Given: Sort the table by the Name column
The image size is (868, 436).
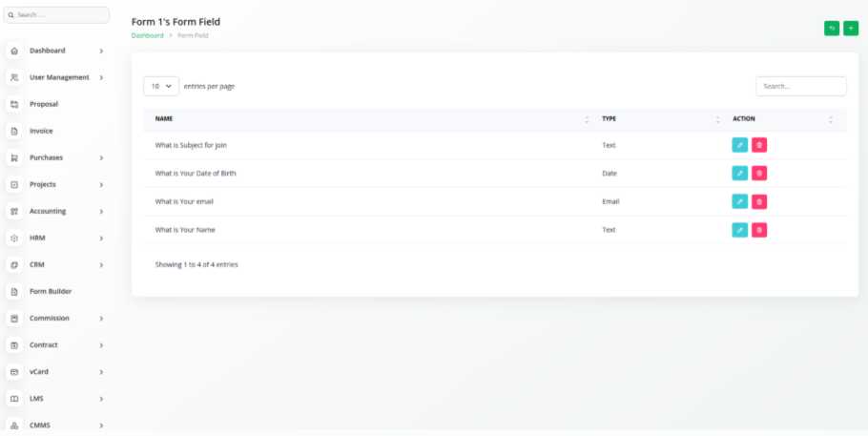Looking at the screenshot, I should [586, 119].
